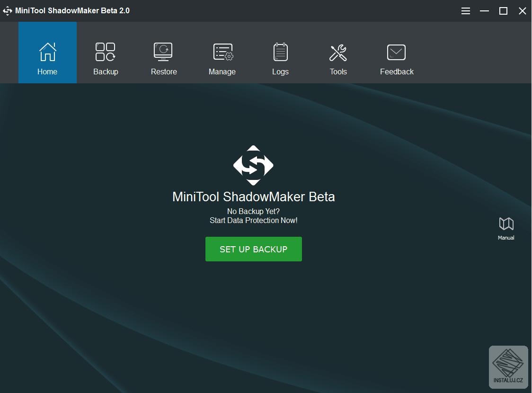The image size is (532, 393).
Task: Open the hamburger menu in title bar
Action: [466, 11]
